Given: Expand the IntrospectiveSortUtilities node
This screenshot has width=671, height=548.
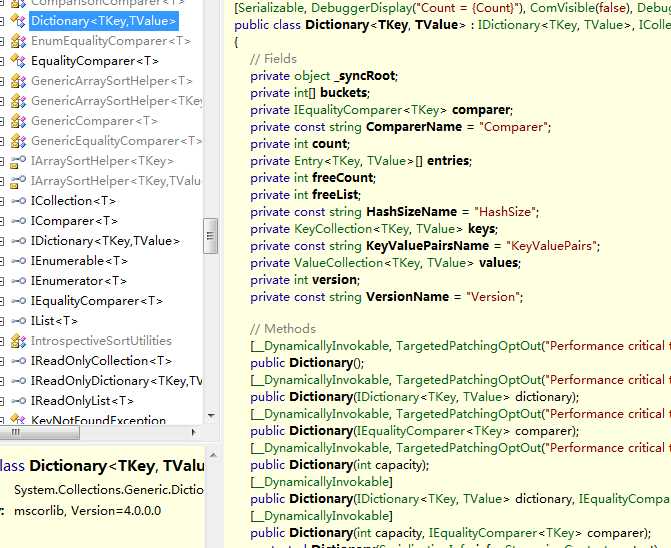Looking at the screenshot, I should [x=2, y=341].
